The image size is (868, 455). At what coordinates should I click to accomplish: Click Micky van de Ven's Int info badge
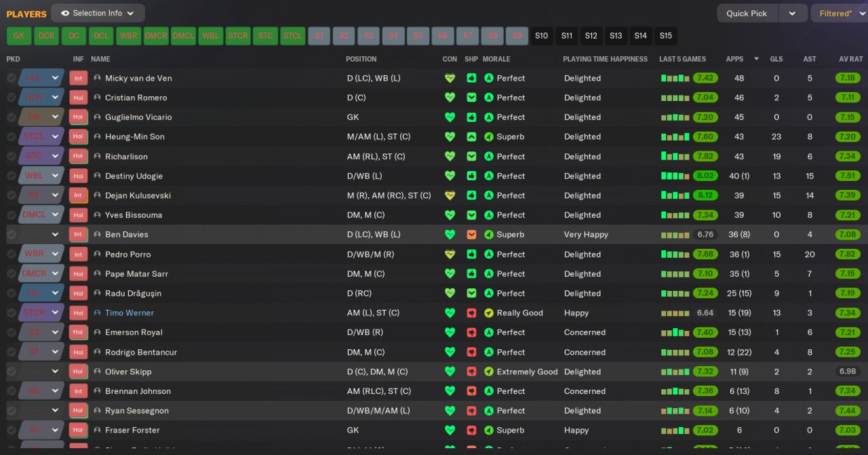(78, 78)
